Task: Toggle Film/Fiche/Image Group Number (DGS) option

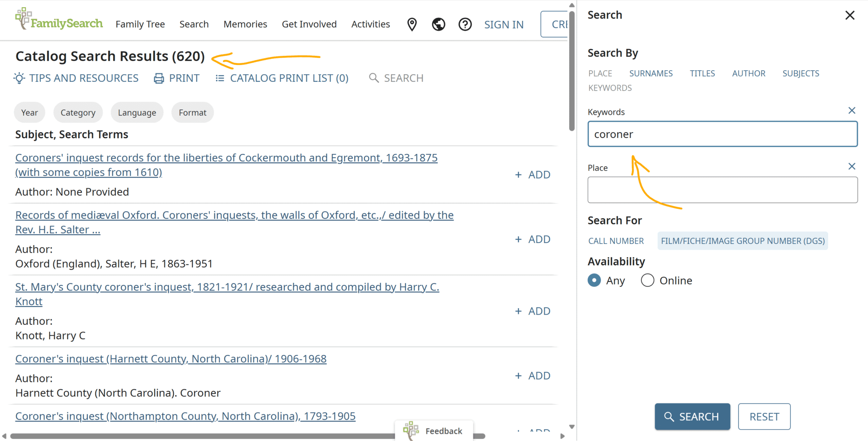Action: click(743, 241)
